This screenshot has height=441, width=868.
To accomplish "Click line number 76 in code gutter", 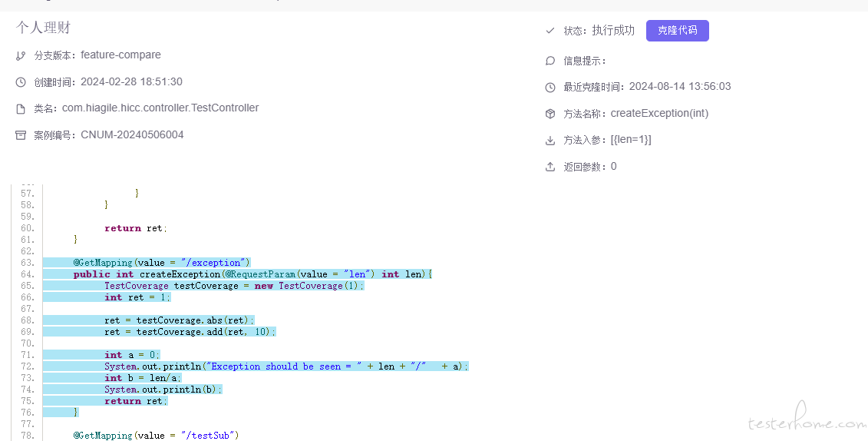I will (28, 413).
